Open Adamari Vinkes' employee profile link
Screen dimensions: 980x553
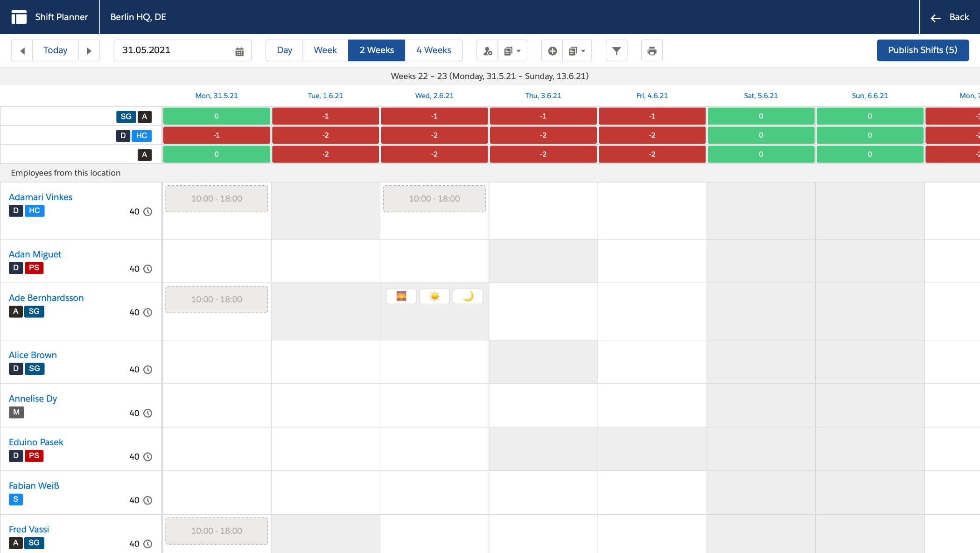40,197
